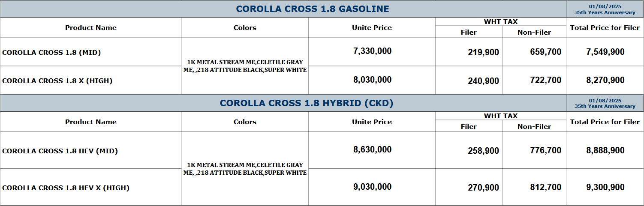This screenshot has width=644, height=206.
Task: Select the COROLLA CROSS 1.8 HEV (MID) cell
Action: tap(60, 151)
